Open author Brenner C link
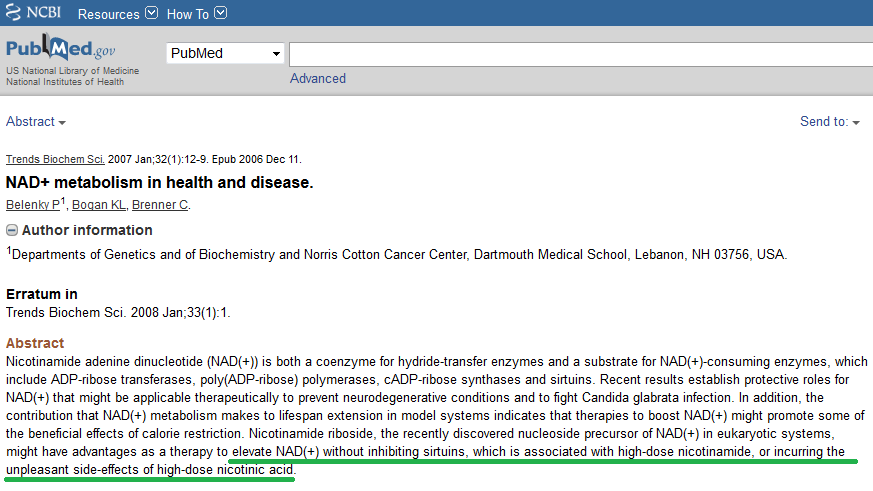The width and height of the screenshot is (873, 491). click(160, 205)
